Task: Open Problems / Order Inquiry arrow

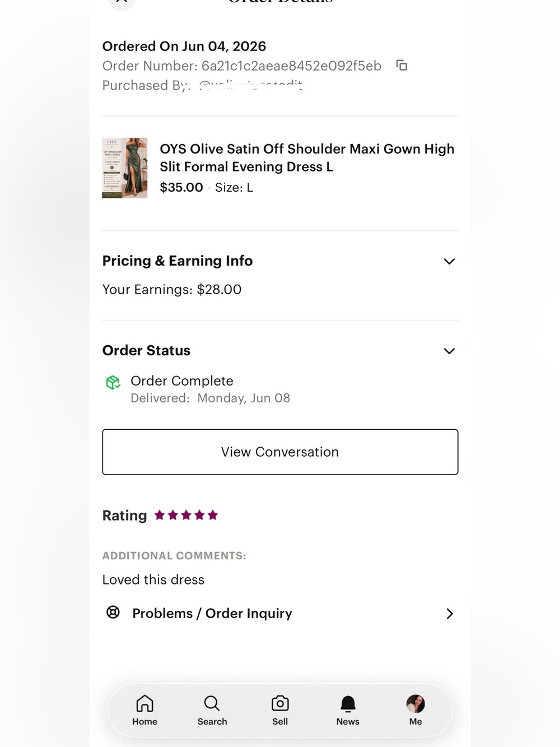Action: pyautogui.click(x=449, y=614)
